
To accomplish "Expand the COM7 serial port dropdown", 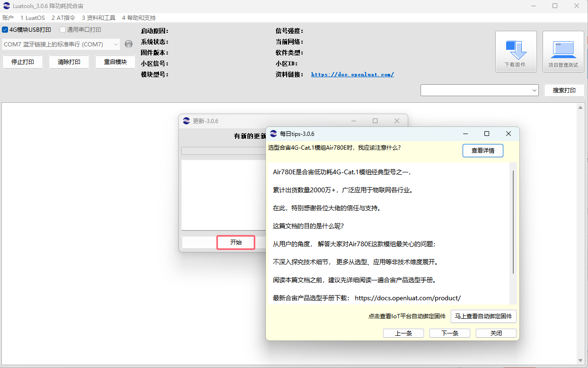I will click(x=116, y=45).
